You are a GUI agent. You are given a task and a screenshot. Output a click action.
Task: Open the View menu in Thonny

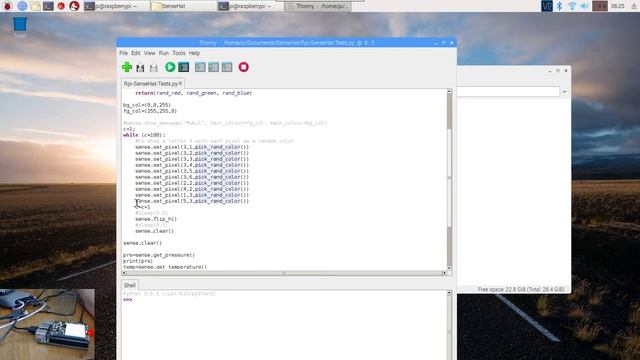tap(149, 53)
